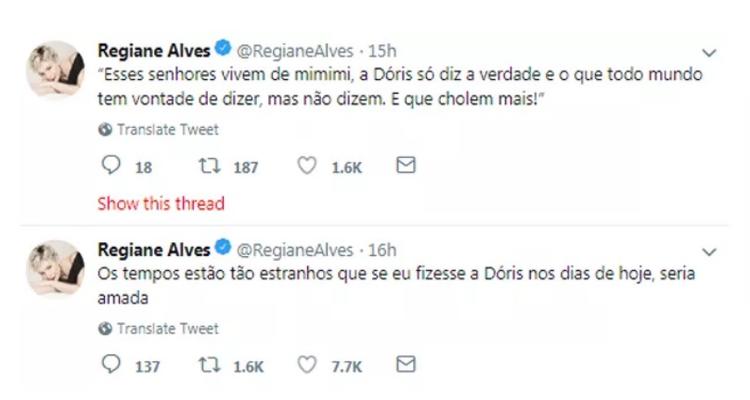Open the first tweet's more options chevron
This screenshot has width=750, height=400.
pos(710,52)
